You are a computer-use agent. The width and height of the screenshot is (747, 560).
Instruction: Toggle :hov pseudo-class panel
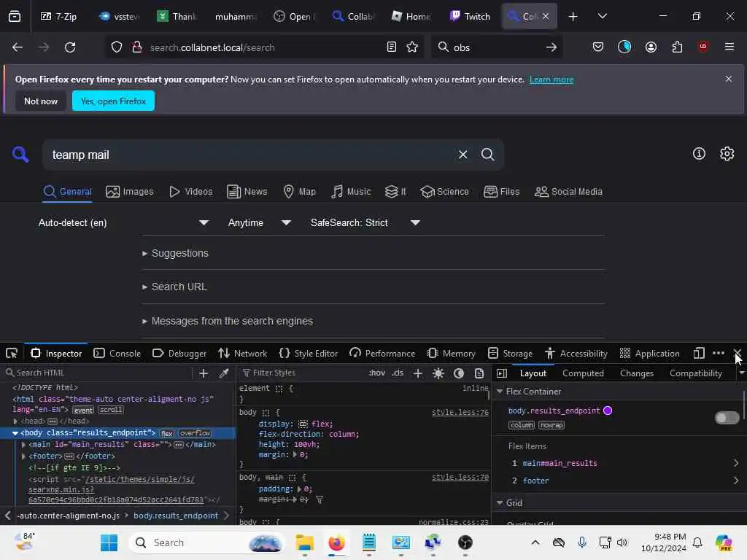377,373
